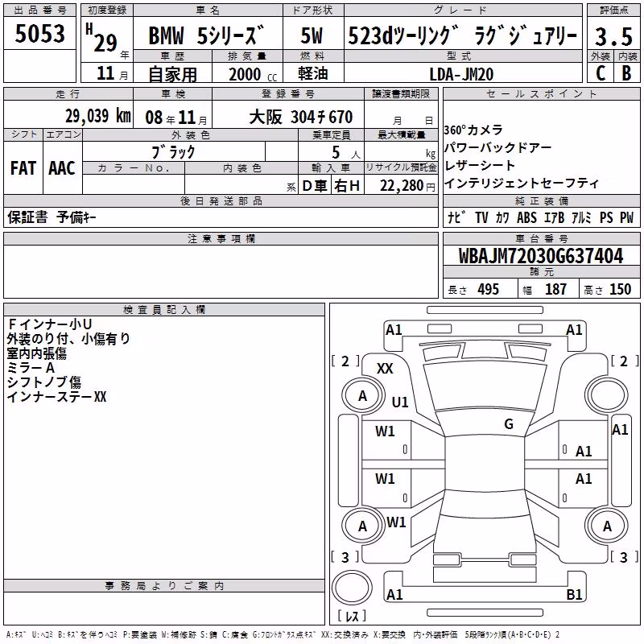Select the door shape value 5W
This screenshot has height=644, width=644.
click(312, 35)
